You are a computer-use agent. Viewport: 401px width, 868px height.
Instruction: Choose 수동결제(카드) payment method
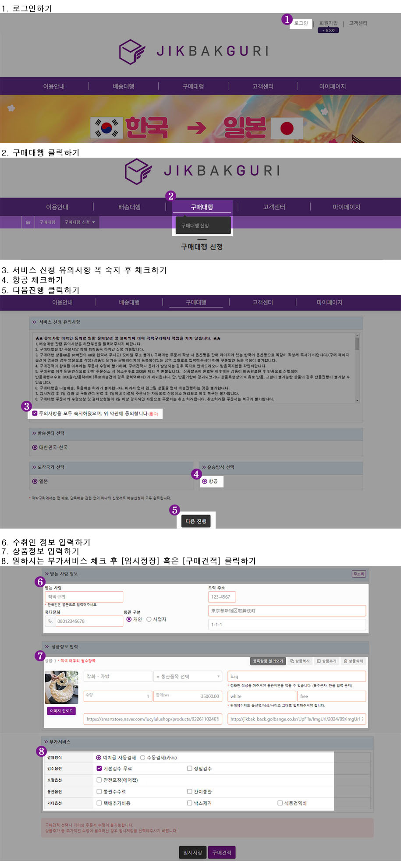click(x=142, y=757)
